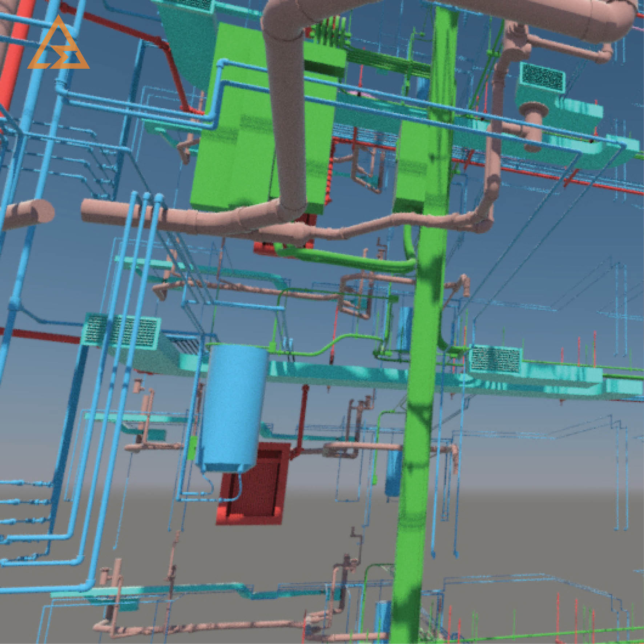Click the orange triangular logo

point(59,43)
